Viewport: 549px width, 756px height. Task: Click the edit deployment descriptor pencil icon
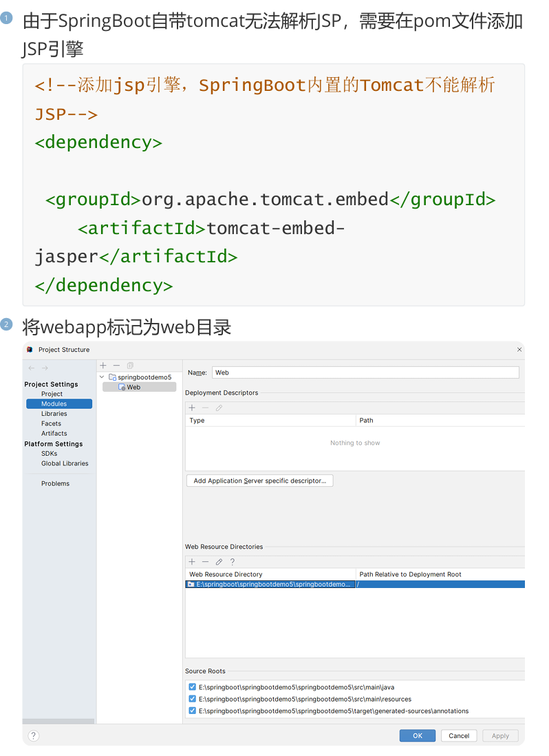click(x=219, y=408)
